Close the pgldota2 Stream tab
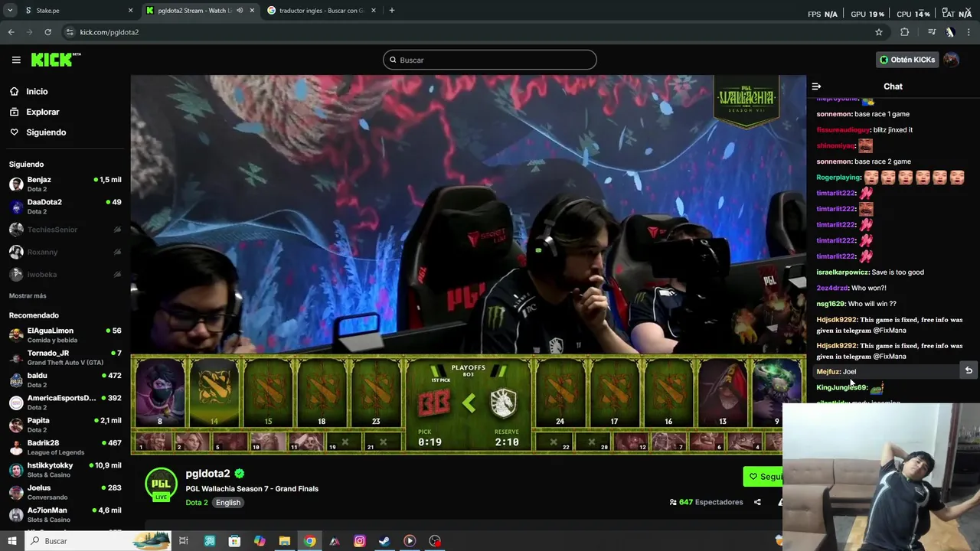The image size is (980, 551). tap(252, 11)
